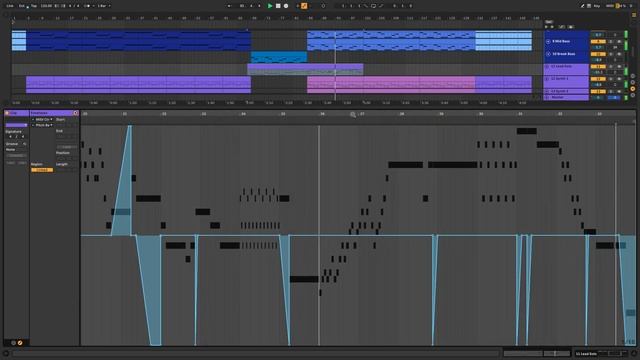
Task: Toggle the info view icon at bottom-left corner
Action: 6,353
